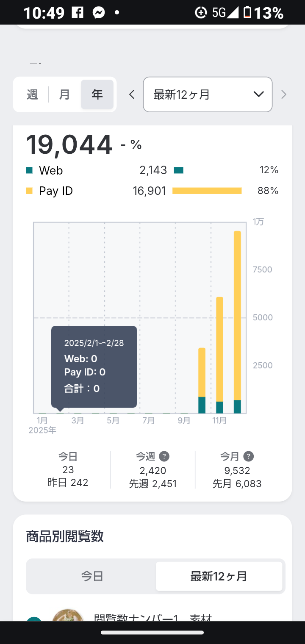Click the next period right arrow
The height and width of the screenshot is (644, 305).
pos(284,94)
